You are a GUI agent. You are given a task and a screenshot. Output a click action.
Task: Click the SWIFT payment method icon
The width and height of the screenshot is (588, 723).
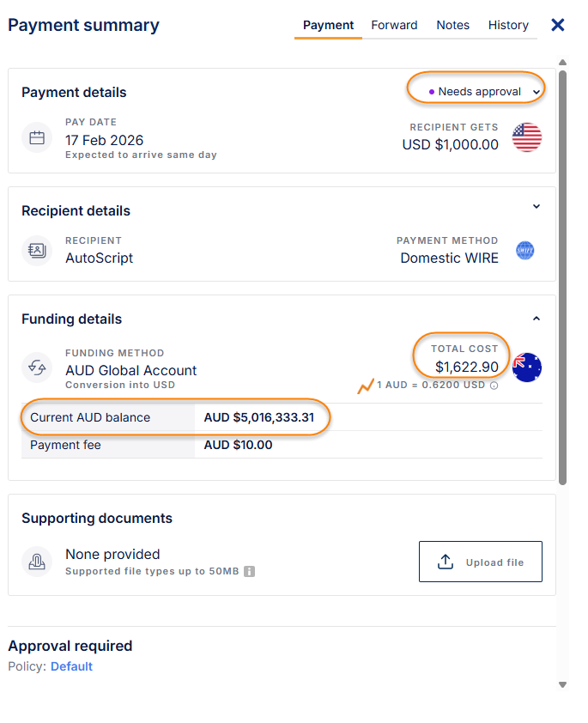click(525, 251)
